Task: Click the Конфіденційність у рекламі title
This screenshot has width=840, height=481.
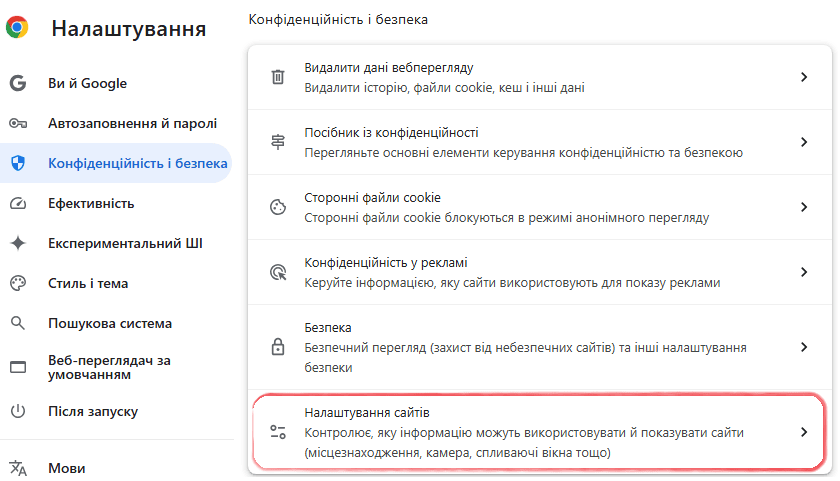Action: pyautogui.click(x=386, y=262)
